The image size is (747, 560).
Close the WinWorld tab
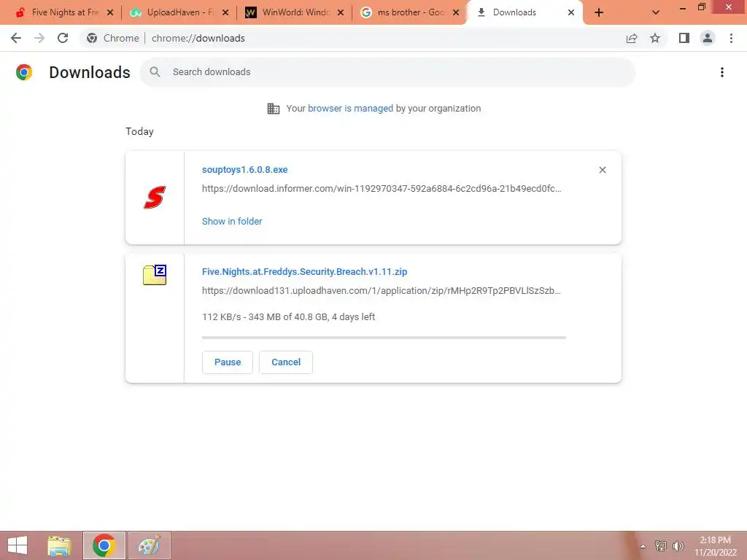pos(341,13)
